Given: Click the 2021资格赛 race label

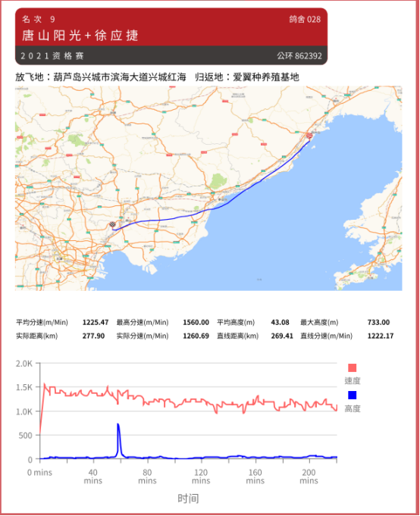Looking at the screenshot, I should 52,56.
